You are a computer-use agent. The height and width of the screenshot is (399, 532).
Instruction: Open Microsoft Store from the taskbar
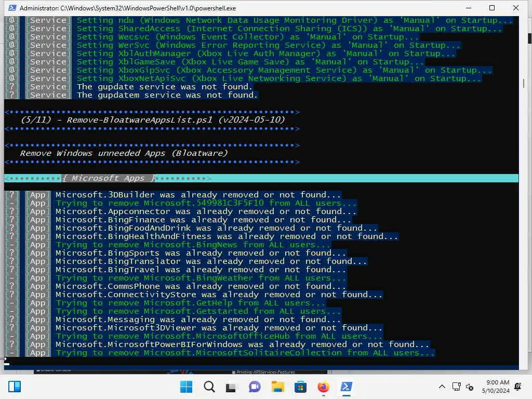point(300,387)
